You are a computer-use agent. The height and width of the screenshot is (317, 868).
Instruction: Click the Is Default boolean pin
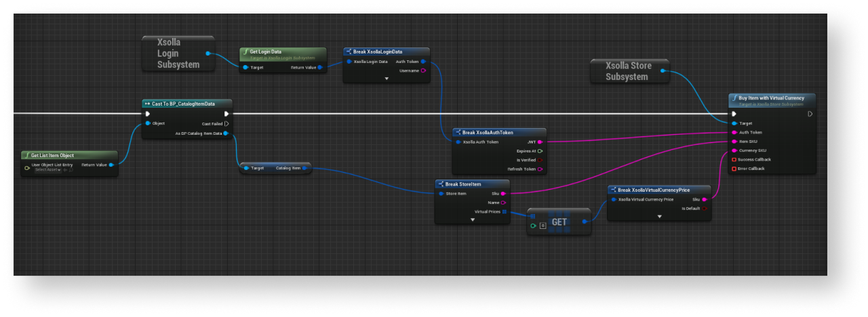(x=705, y=209)
